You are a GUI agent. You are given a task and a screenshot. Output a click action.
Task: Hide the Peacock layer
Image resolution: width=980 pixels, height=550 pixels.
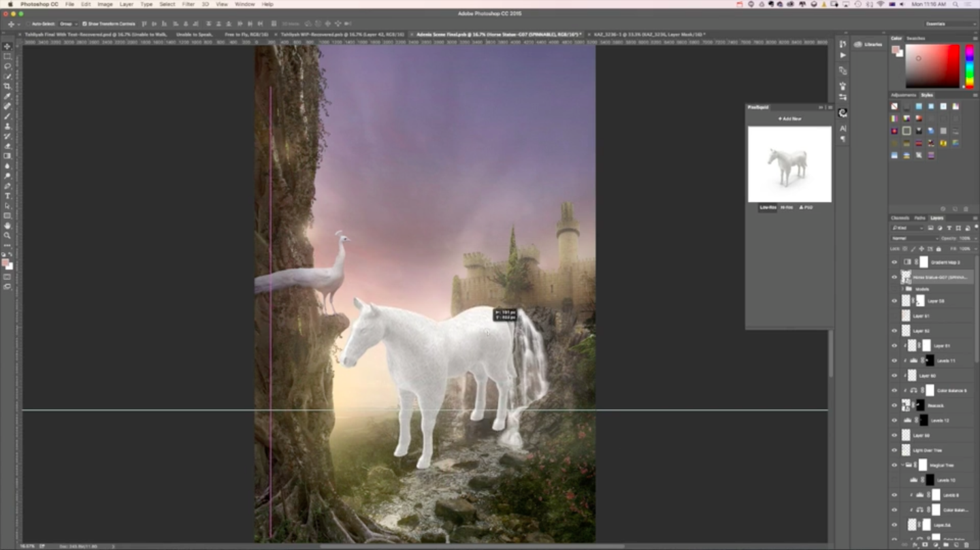tap(894, 405)
